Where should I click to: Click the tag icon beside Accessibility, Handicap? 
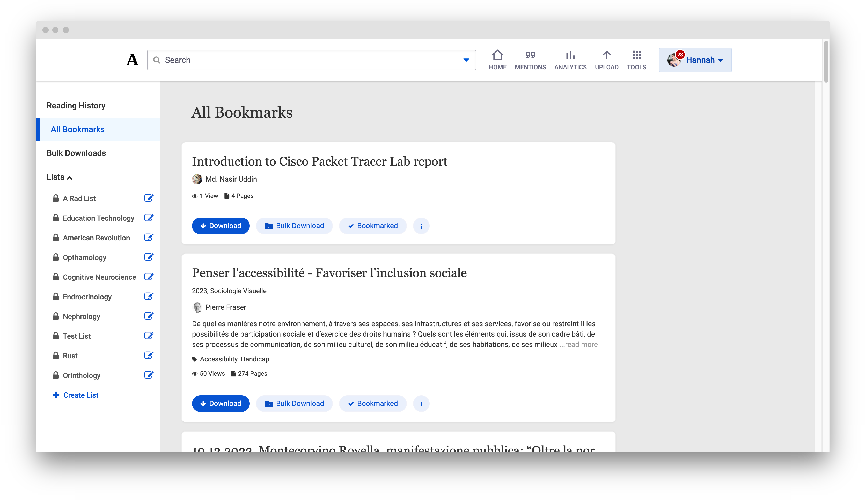(x=194, y=359)
